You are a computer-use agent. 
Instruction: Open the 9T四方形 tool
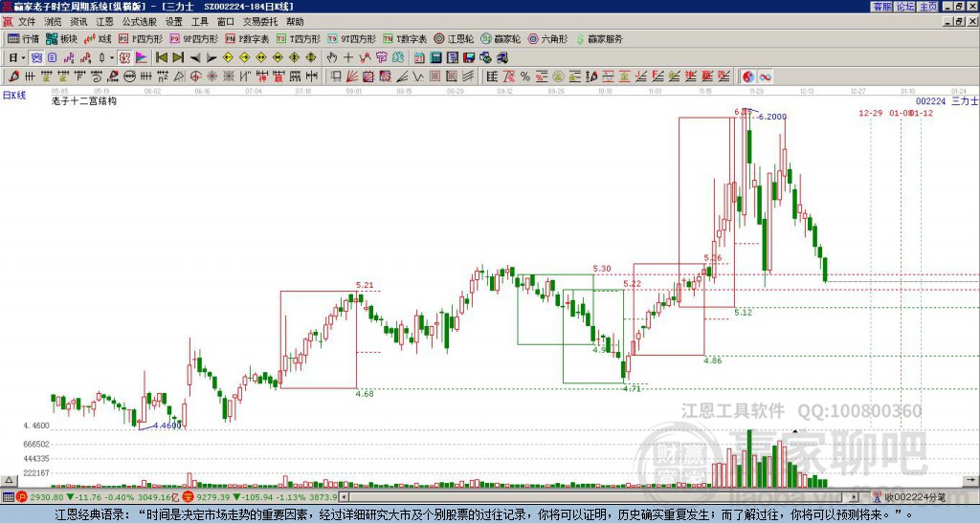pyautogui.click(x=352, y=38)
